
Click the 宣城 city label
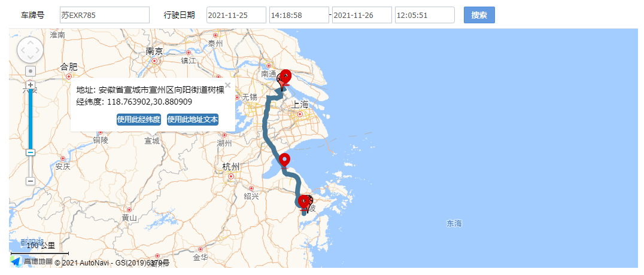click(151, 141)
